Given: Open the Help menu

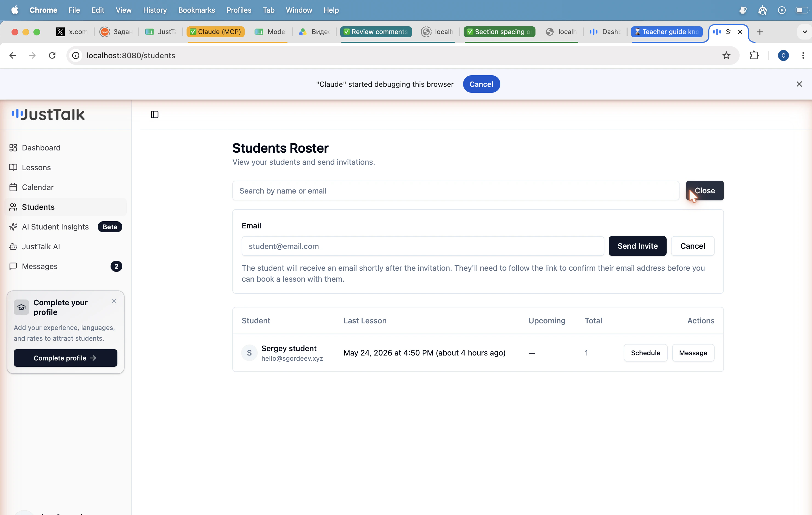Looking at the screenshot, I should pos(331,10).
